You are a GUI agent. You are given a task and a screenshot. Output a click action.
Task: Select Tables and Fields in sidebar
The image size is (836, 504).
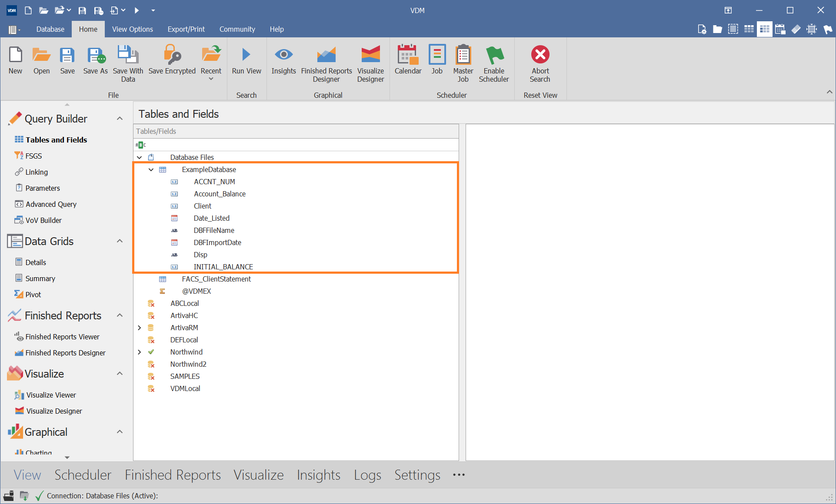pos(56,140)
